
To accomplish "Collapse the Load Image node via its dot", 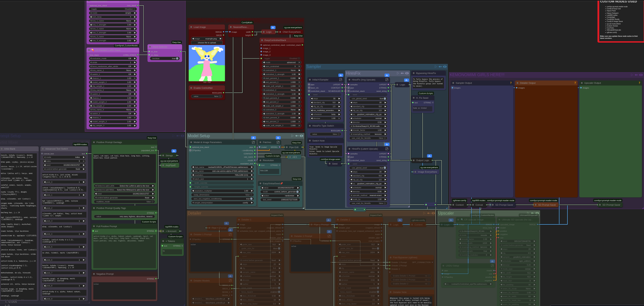I will pos(191,27).
